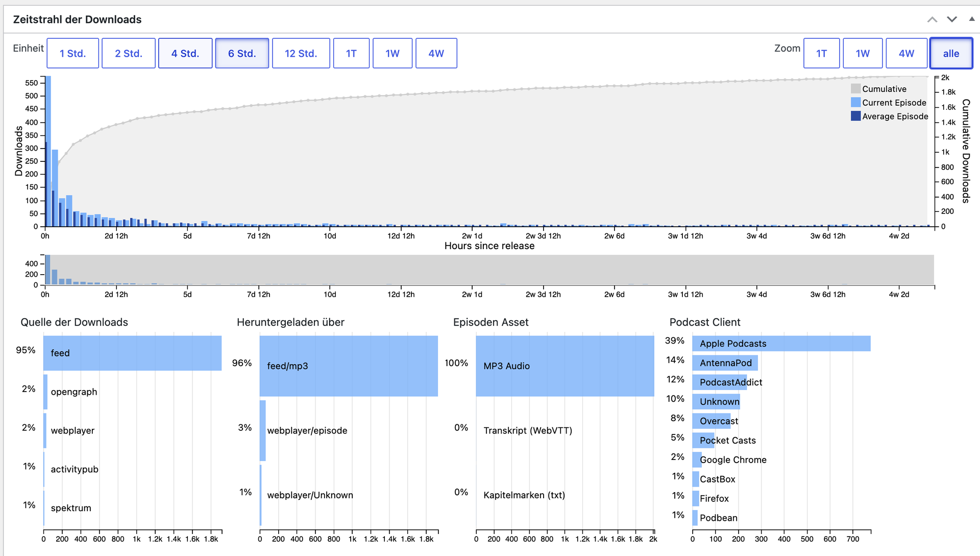Collapse the Zeitstrahl der Downloads panel

tap(972, 19)
